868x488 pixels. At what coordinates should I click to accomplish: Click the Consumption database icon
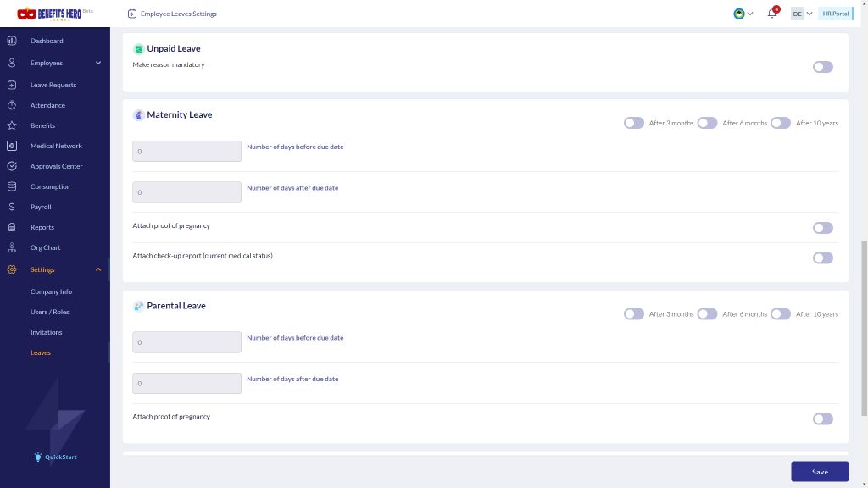click(12, 186)
